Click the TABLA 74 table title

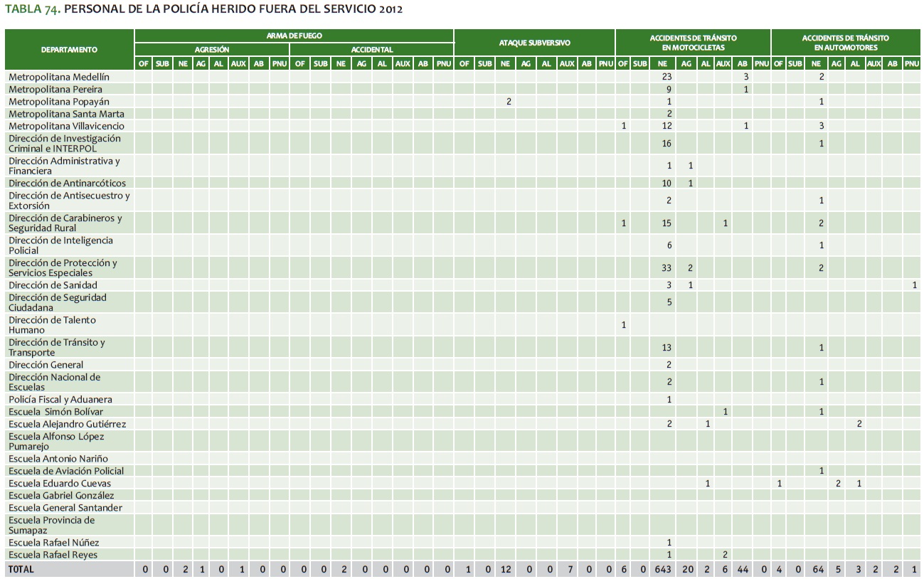click(203, 9)
